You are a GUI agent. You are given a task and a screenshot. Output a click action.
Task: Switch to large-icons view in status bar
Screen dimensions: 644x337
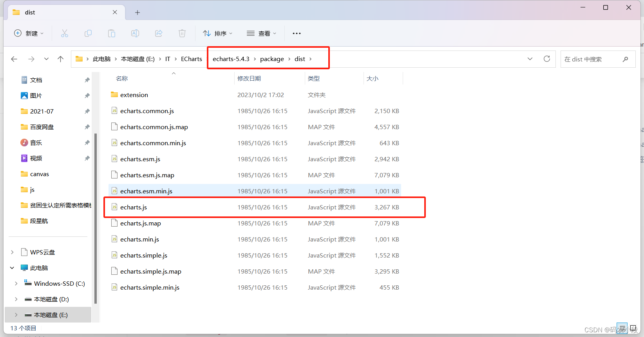633,328
